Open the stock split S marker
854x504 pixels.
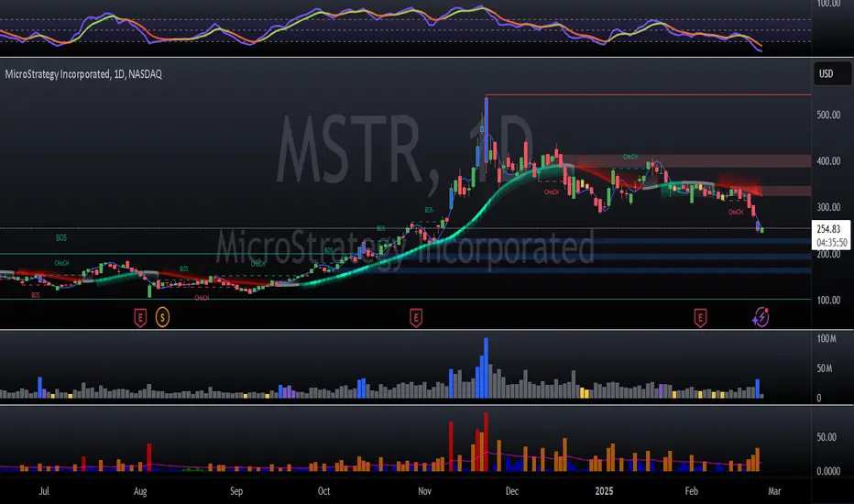[x=162, y=317]
